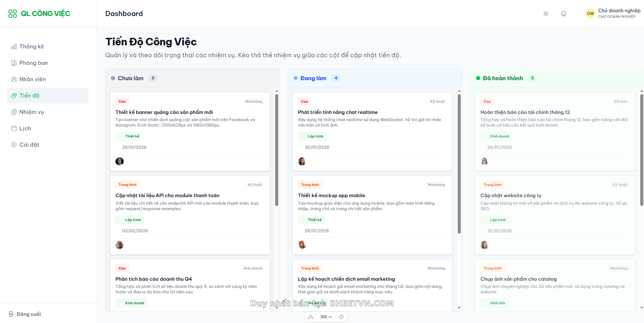This screenshot has height=323, width=644.
Task: Open notifications bell icon
Action: click(x=563, y=14)
